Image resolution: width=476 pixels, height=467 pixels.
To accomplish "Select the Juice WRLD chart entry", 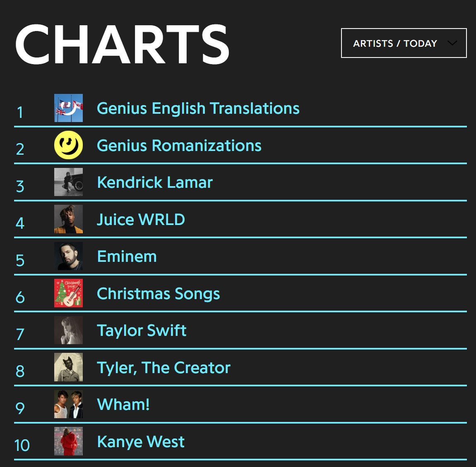I will coord(141,219).
